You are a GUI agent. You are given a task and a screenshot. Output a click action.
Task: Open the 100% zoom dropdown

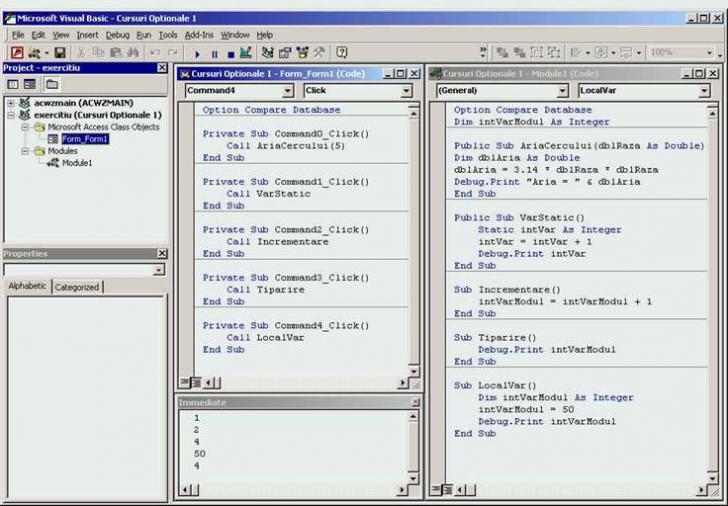709,52
